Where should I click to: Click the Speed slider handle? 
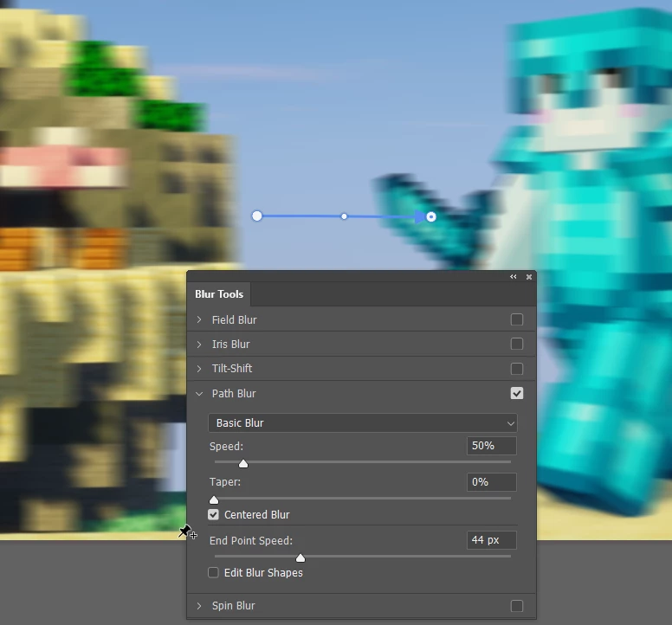[243, 463]
